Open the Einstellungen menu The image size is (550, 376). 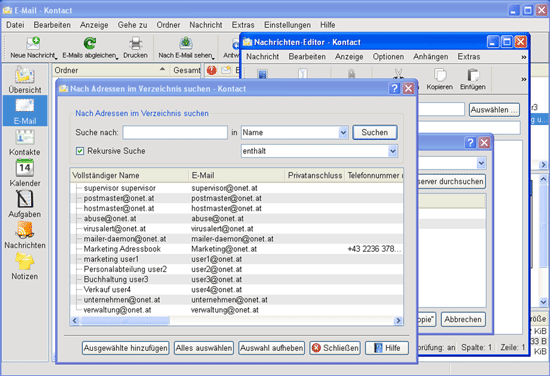coord(287,25)
